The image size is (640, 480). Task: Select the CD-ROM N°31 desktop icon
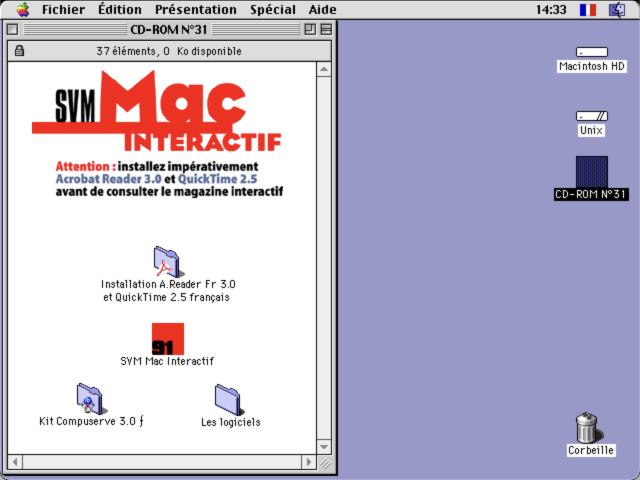[591, 172]
